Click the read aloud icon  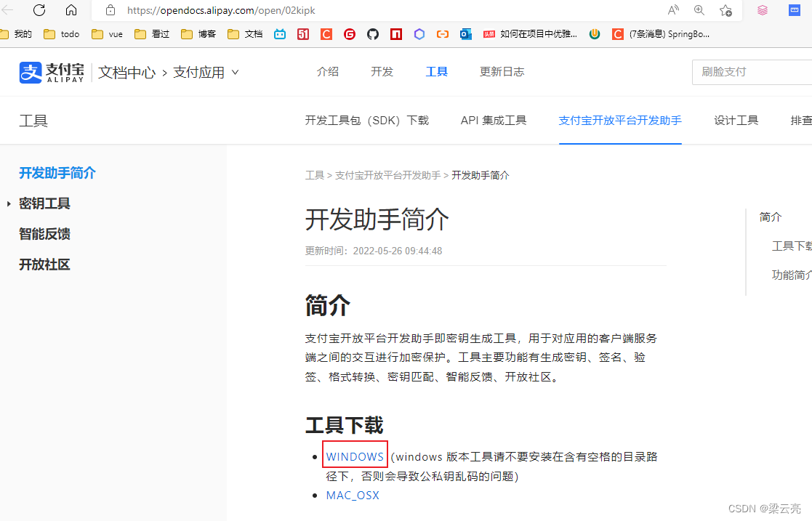pyautogui.click(x=672, y=10)
